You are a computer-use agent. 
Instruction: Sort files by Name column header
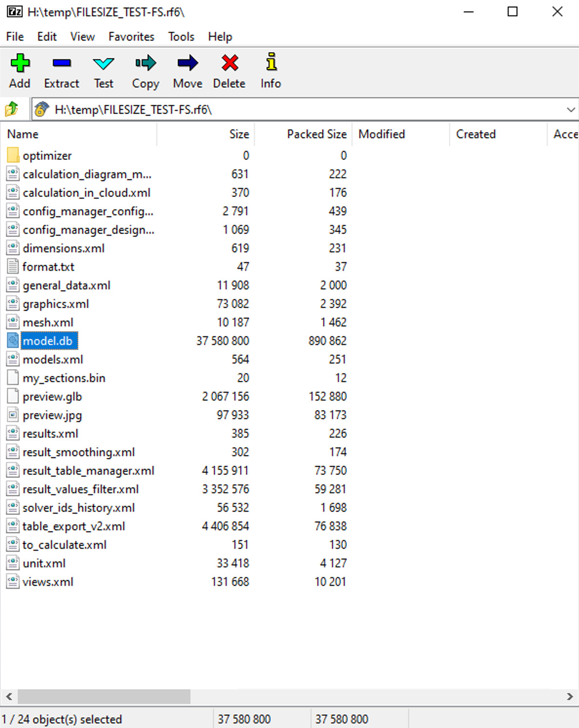[23, 134]
